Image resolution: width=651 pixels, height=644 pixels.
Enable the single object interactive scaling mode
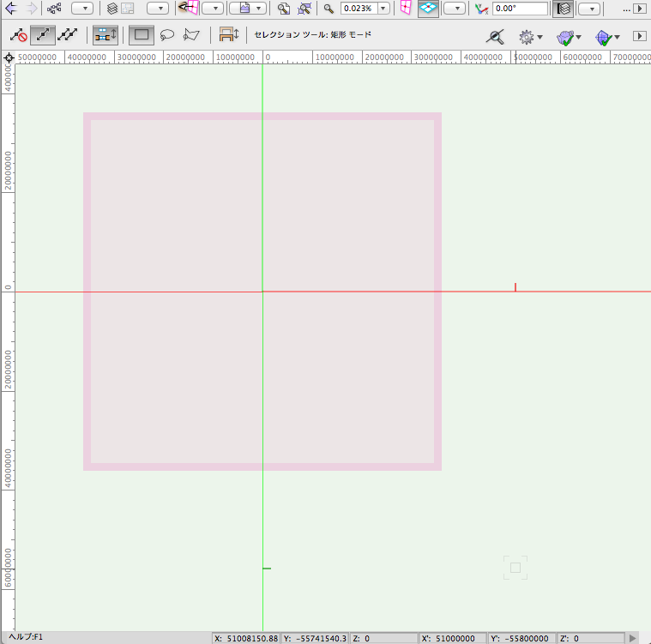(x=43, y=36)
